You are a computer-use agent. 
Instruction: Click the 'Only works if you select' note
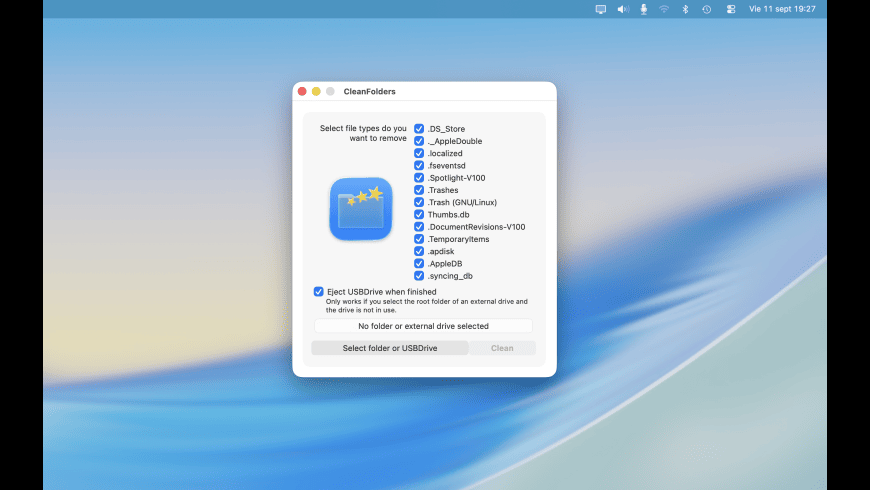[426, 306]
